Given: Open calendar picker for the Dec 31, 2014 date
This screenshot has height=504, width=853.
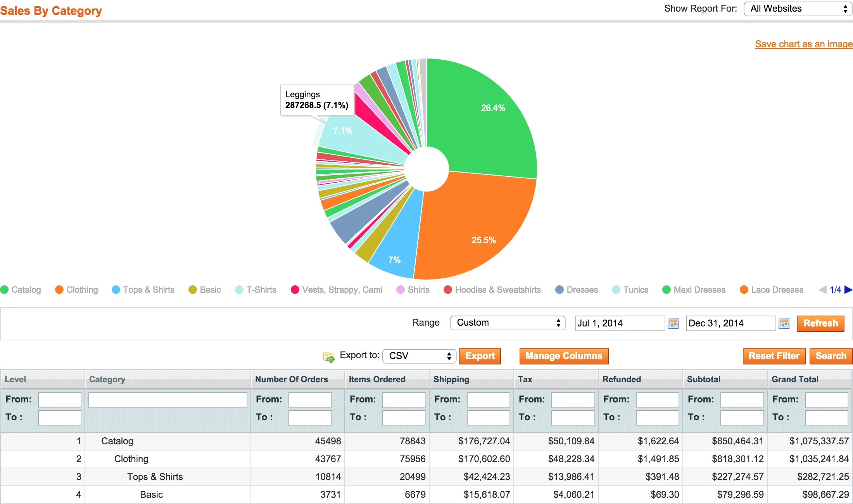Looking at the screenshot, I should 784,323.
